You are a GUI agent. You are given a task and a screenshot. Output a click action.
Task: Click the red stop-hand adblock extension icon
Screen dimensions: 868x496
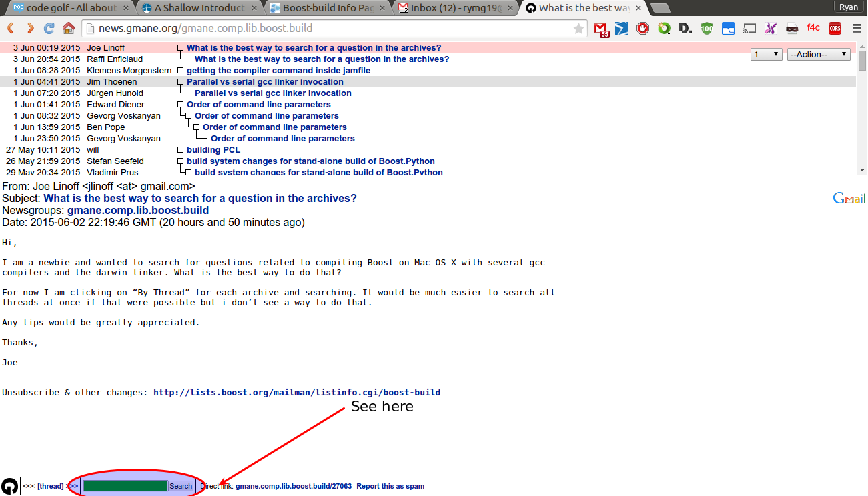[642, 29]
